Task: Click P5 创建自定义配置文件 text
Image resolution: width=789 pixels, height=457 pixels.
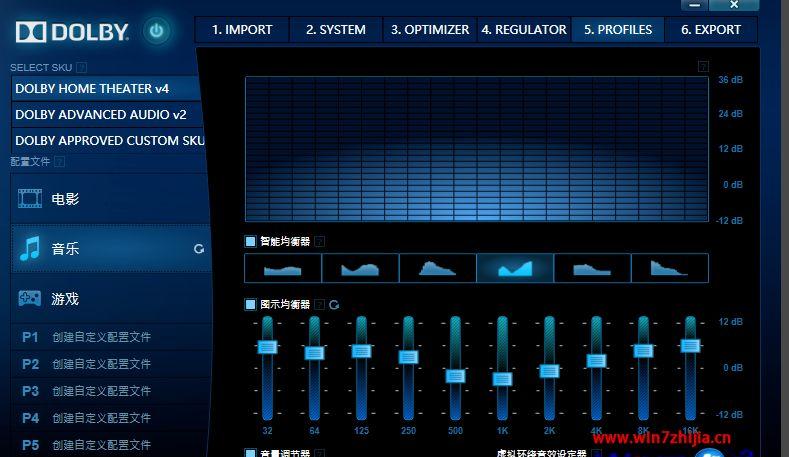Action: coord(102,445)
